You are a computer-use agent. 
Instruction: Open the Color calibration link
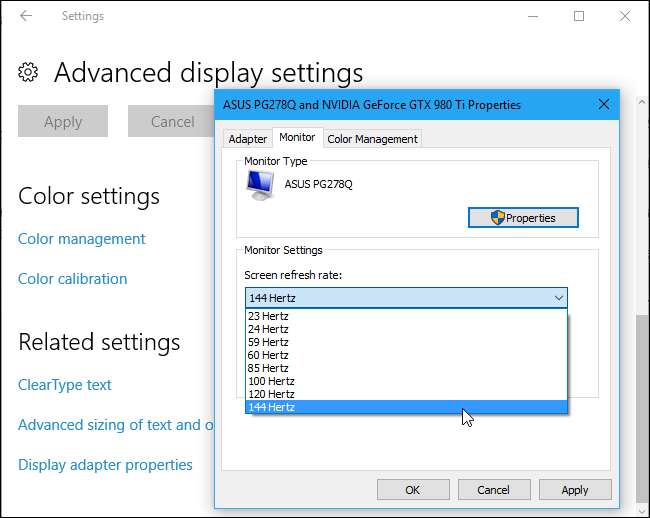pos(72,279)
